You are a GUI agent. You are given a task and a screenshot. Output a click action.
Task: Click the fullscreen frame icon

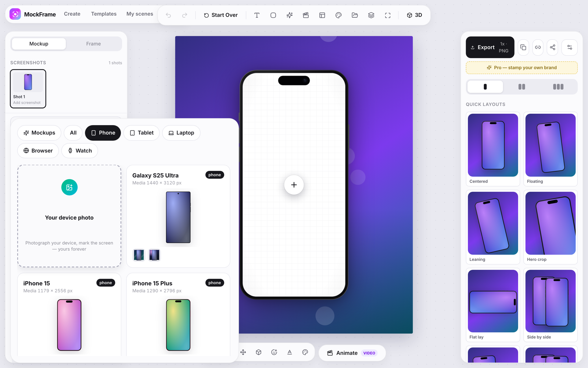(x=388, y=15)
